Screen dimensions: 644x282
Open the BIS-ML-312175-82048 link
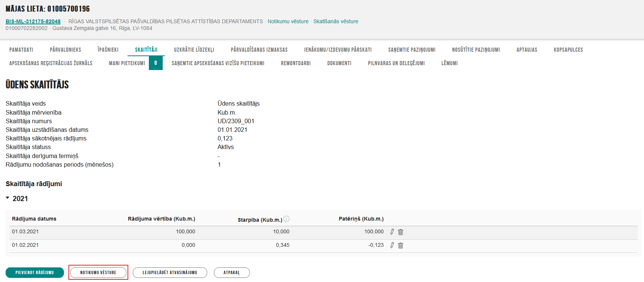33,21
